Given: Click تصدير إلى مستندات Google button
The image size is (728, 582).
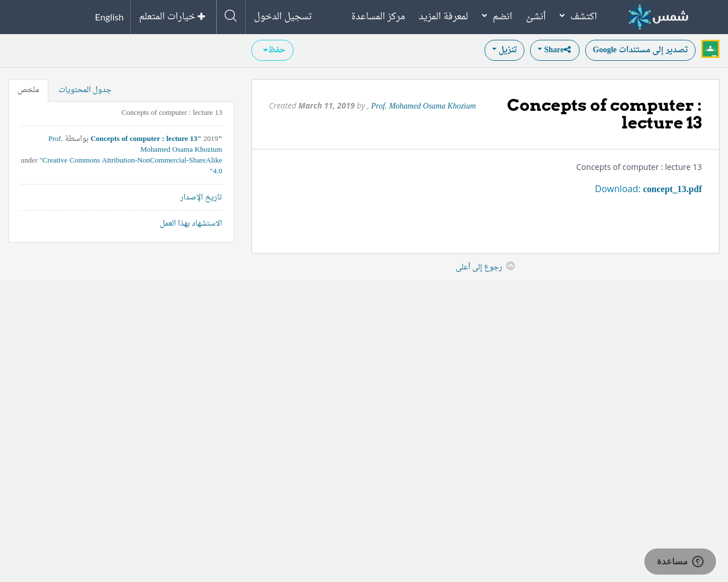Looking at the screenshot, I should pos(640,50).
